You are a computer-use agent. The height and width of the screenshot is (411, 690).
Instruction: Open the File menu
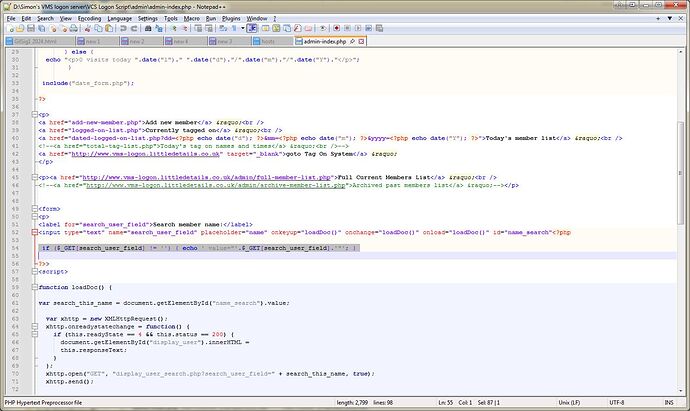pos(11,18)
